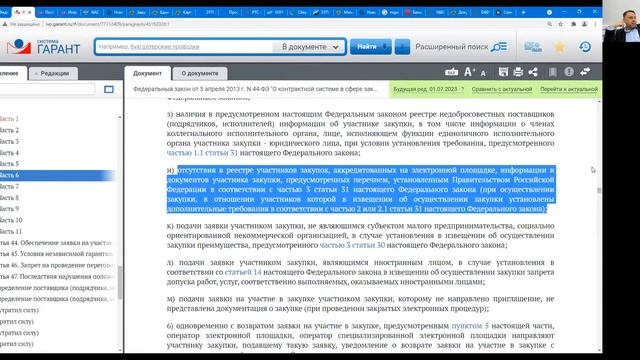This screenshot has width=640, height=360.
Task: Open browser zoom magnifier in address bar
Action: point(549,24)
